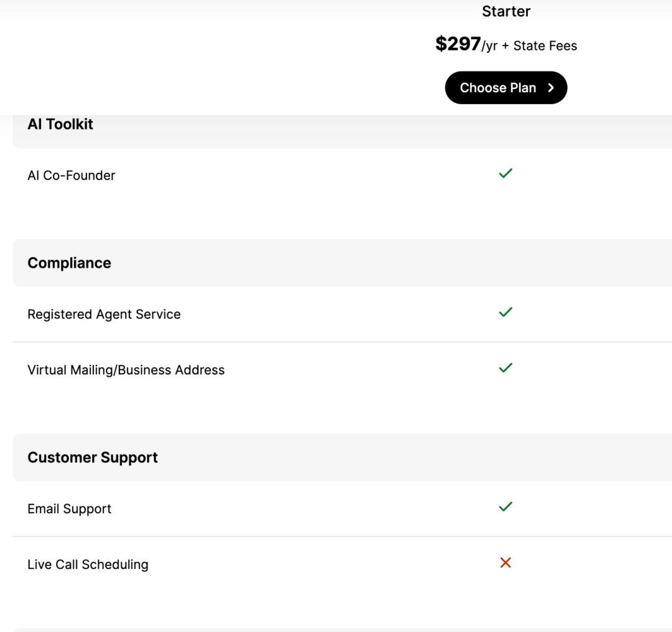Click the Virtual Mailing/Business Address checkmark

(505, 368)
